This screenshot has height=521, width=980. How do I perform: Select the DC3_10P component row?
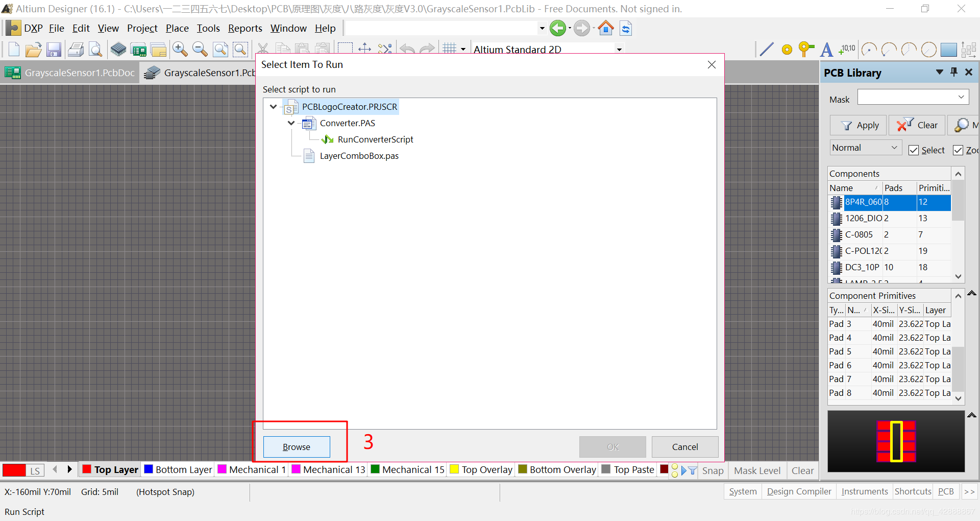click(889, 267)
